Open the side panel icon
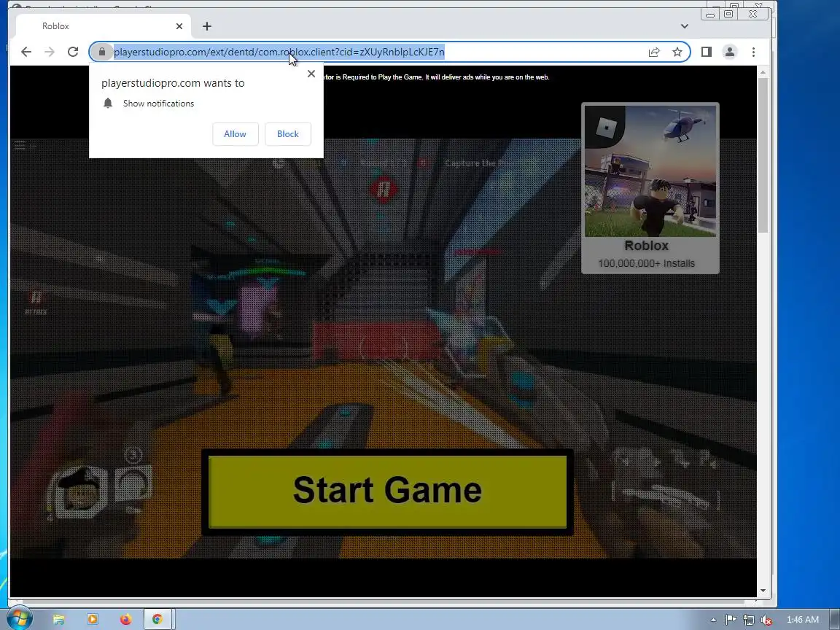This screenshot has width=840, height=630. point(706,52)
